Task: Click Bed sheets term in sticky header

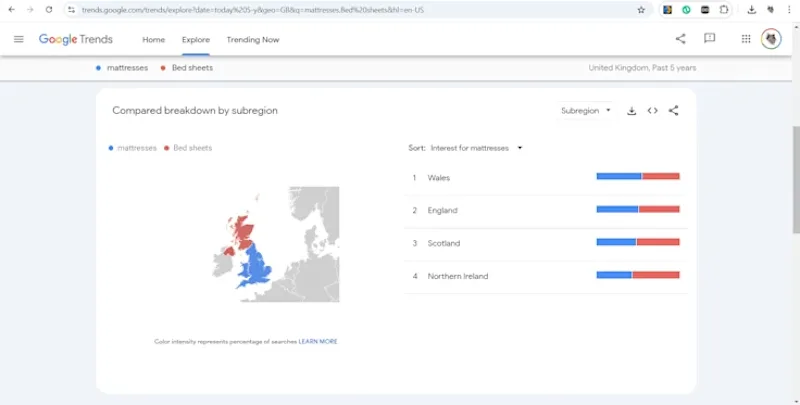Action: (x=187, y=68)
